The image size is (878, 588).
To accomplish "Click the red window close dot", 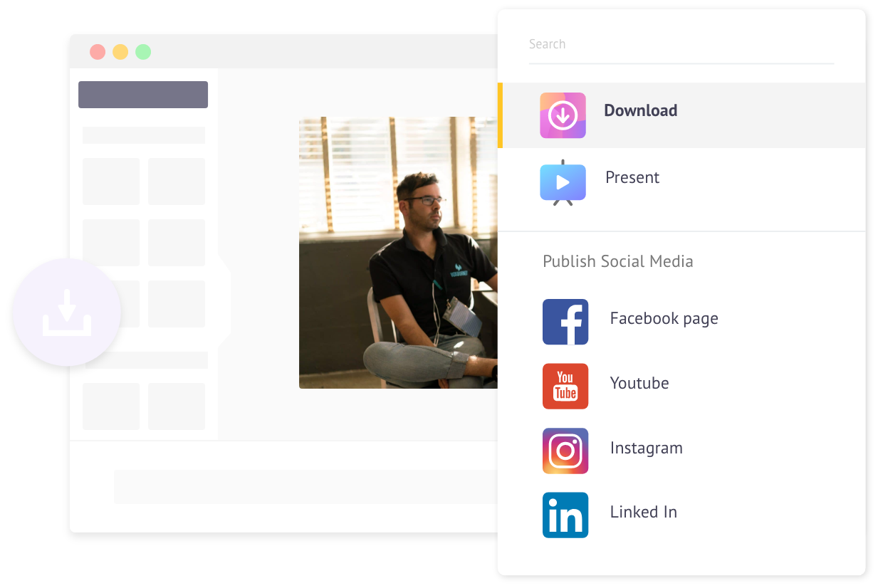I will (x=98, y=52).
